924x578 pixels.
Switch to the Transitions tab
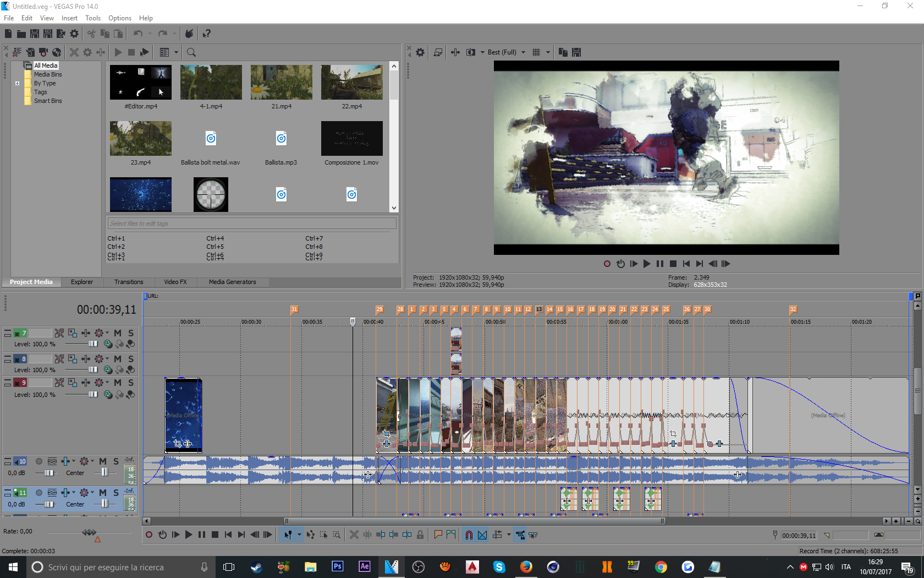coord(129,282)
